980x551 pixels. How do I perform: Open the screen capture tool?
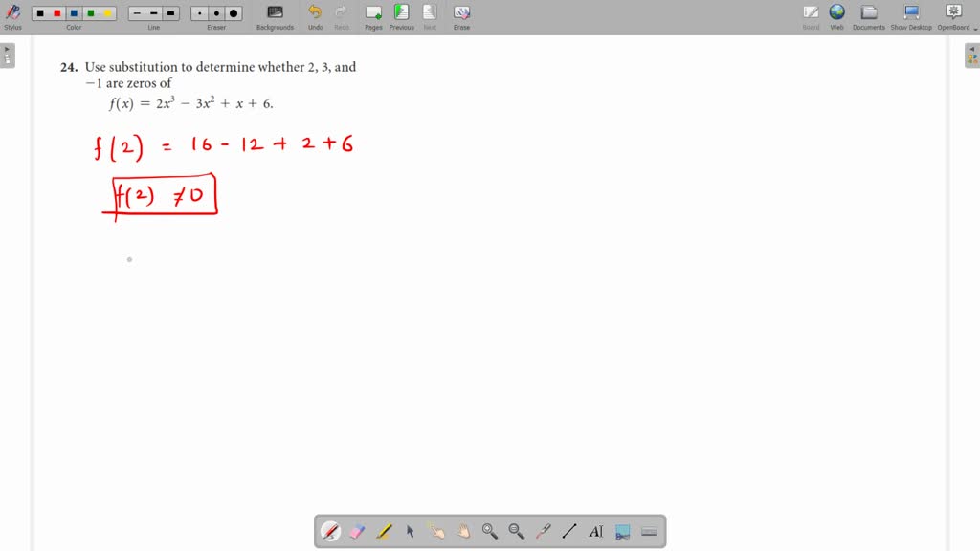pos(623,531)
